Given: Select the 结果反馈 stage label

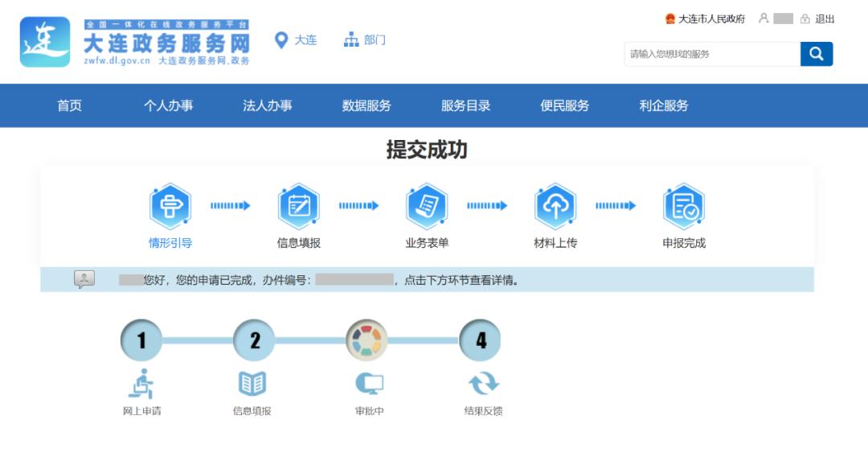Looking at the screenshot, I should point(483,411).
